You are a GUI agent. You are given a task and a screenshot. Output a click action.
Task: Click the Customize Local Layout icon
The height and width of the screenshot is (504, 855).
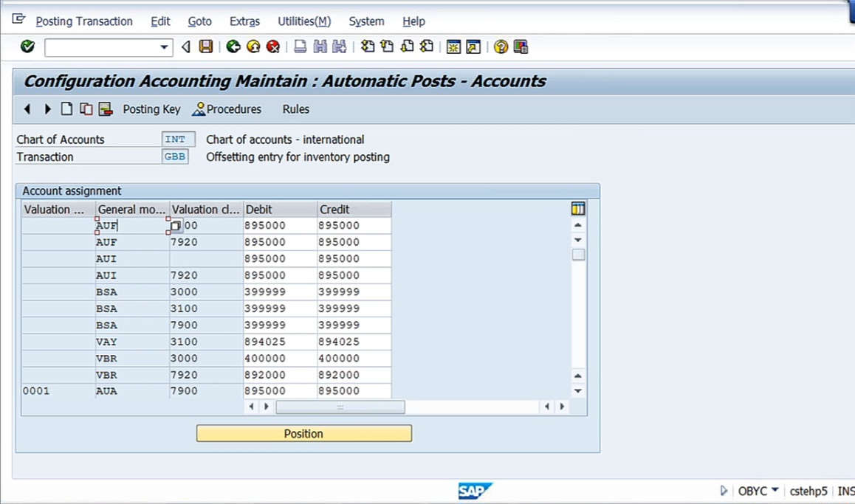[521, 47]
